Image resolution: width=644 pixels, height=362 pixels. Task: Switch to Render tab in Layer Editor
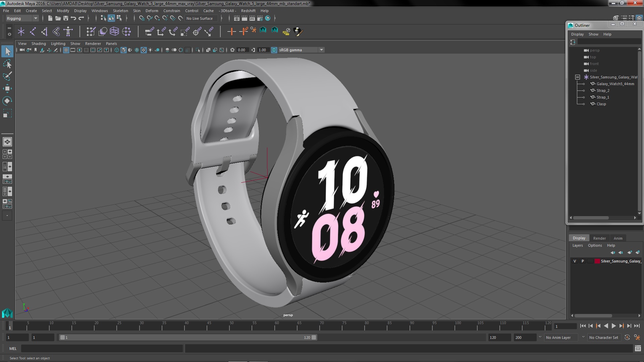click(599, 238)
